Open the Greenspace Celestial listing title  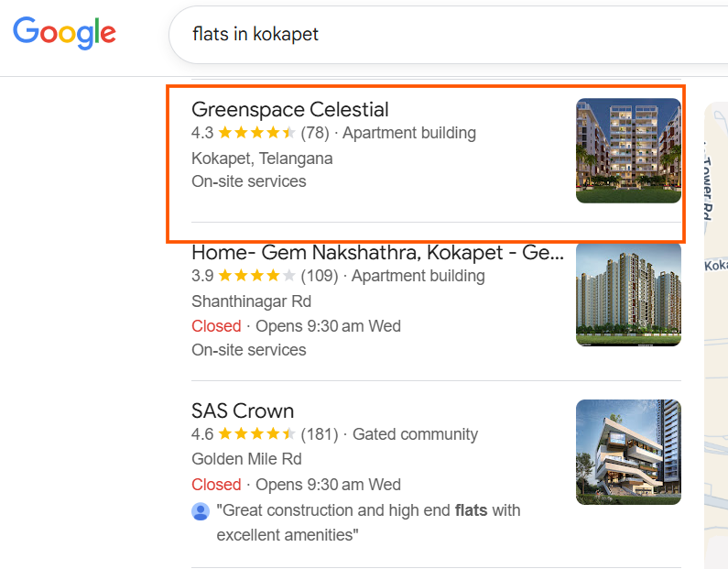(x=289, y=110)
